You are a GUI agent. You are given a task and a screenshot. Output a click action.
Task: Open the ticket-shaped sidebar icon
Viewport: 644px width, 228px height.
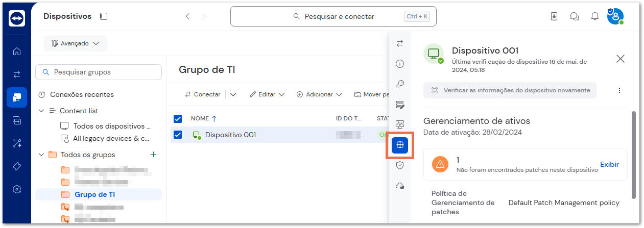point(17,166)
